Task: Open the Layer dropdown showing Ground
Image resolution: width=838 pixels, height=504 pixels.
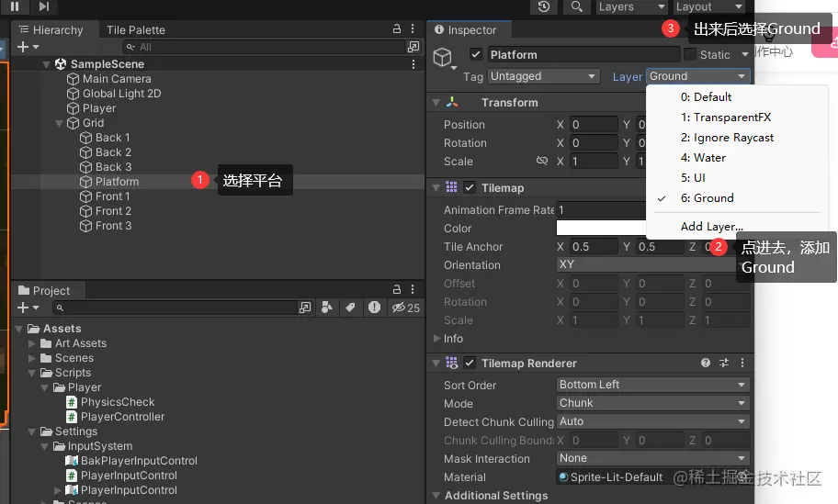Action: point(698,76)
